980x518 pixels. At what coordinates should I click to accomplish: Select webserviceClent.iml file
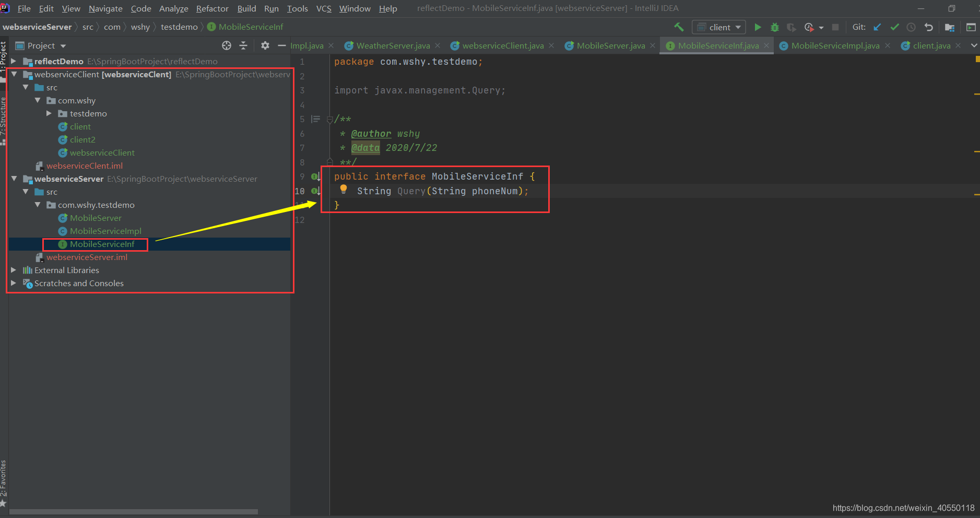(x=85, y=166)
